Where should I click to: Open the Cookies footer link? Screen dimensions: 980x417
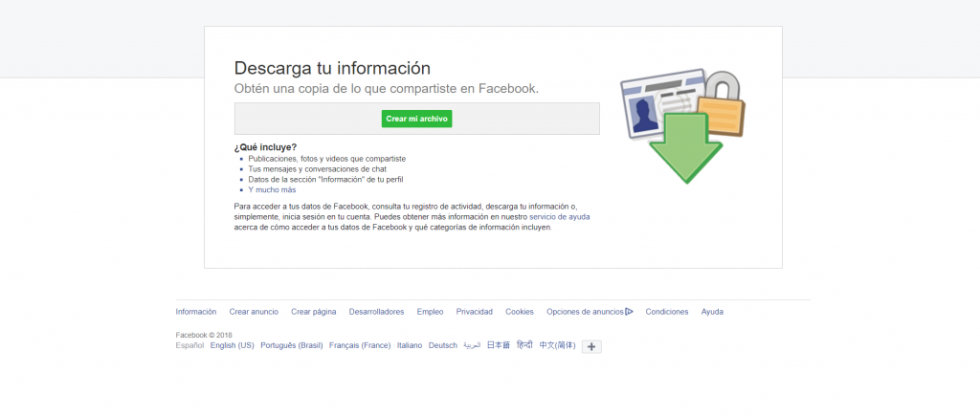[x=520, y=312]
